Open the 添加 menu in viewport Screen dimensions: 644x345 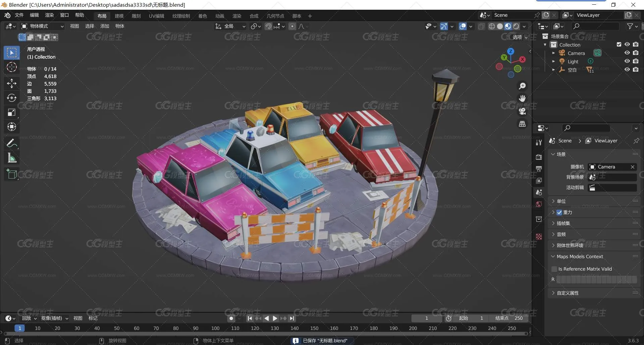(105, 26)
